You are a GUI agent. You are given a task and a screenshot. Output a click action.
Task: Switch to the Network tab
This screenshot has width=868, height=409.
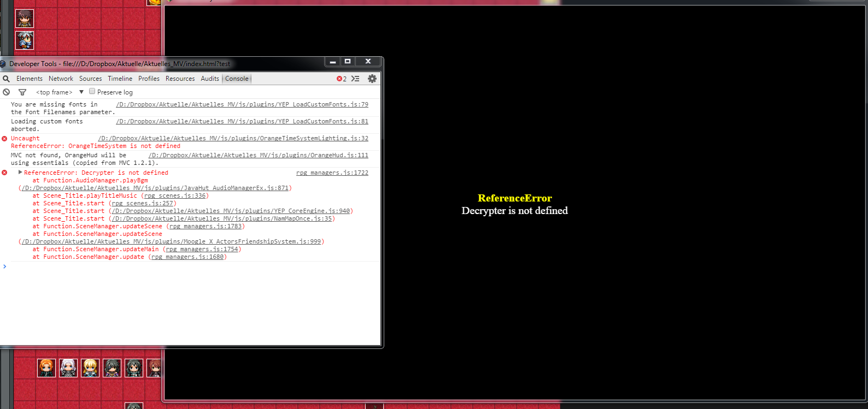[61, 79]
